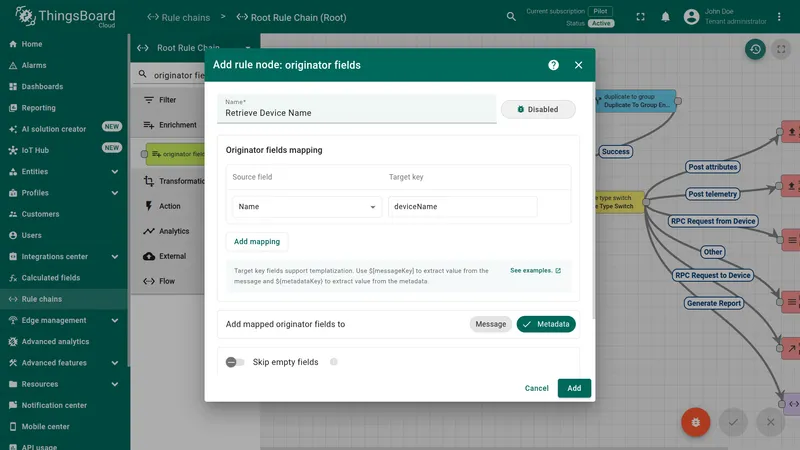Open the See examples link
Viewport: 800px width, 450px height.
[535, 270]
